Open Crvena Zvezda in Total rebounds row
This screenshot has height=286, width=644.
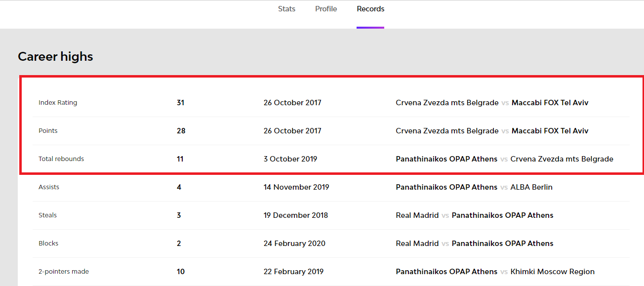click(x=562, y=159)
